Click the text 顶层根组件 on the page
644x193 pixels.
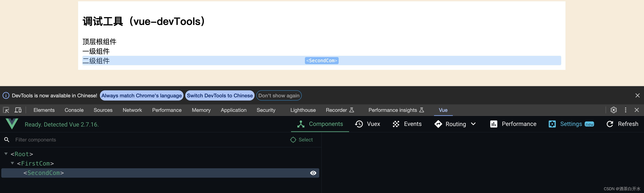pyautogui.click(x=99, y=42)
